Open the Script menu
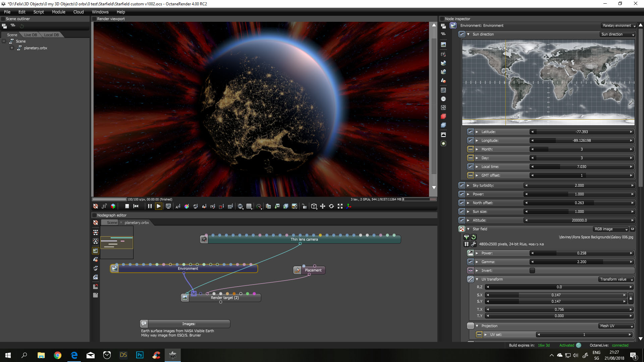The image size is (644, 362). coord(39,12)
